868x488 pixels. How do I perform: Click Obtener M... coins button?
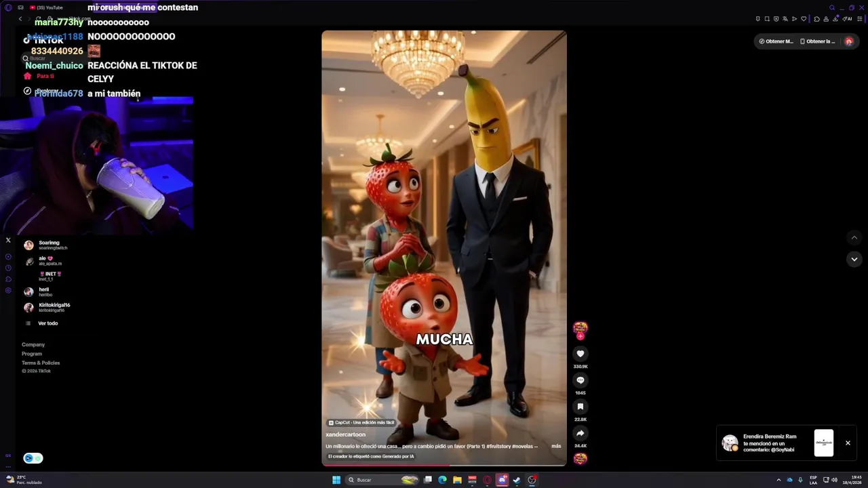(776, 41)
